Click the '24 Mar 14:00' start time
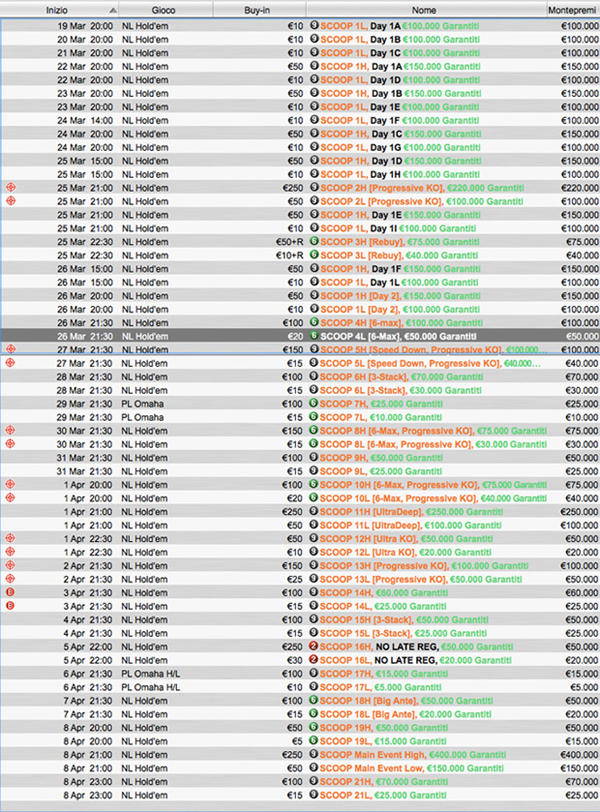The width and height of the screenshot is (600, 812). click(85, 120)
